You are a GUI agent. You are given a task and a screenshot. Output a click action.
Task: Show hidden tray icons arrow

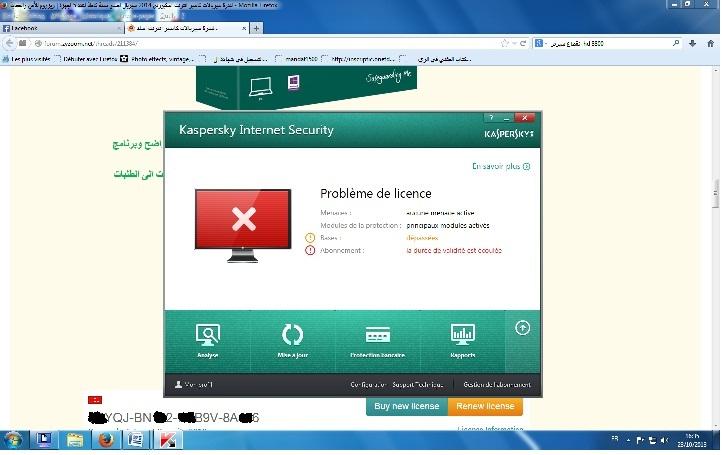pos(629,440)
